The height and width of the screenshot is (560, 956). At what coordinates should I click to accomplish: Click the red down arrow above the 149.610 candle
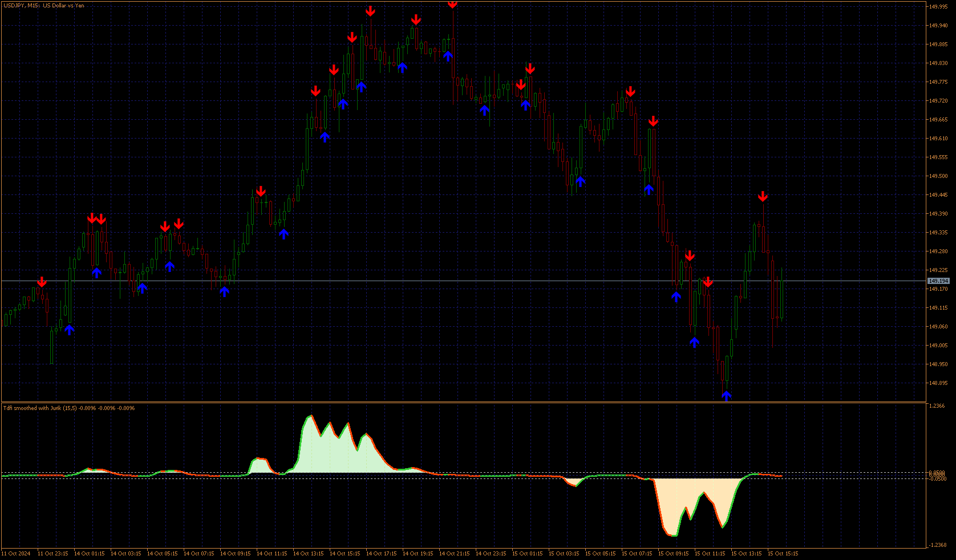(653, 121)
